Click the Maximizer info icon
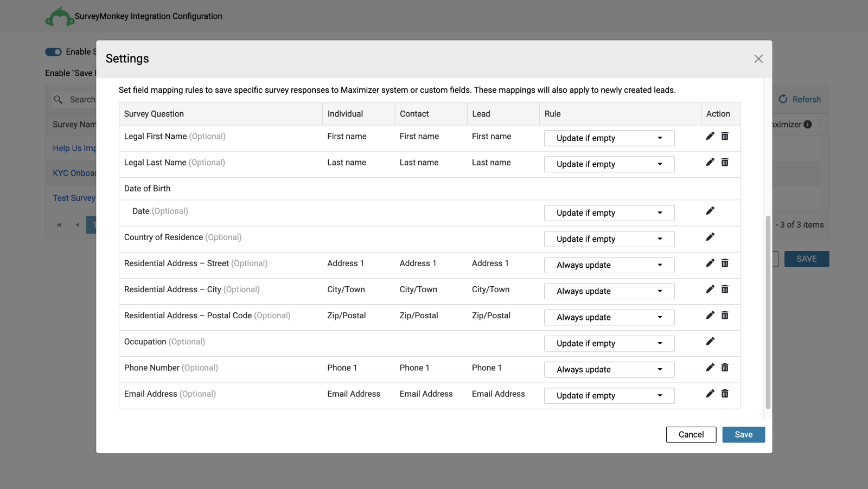Viewport: 868px width, 489px height. [x=807, y=124]
